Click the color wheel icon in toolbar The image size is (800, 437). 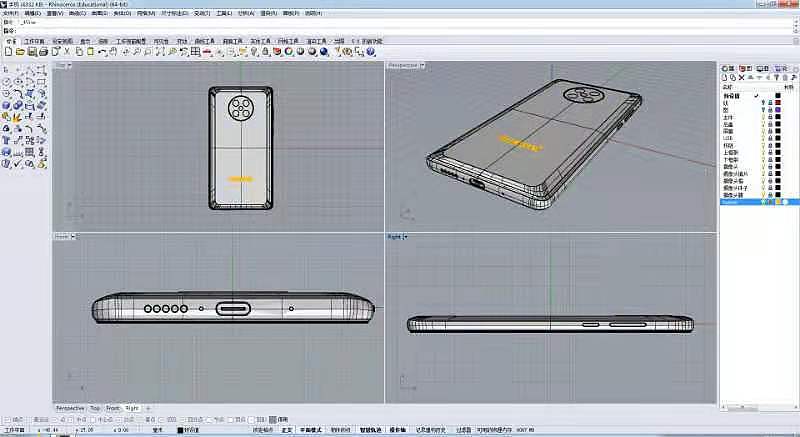click(289, 52)
